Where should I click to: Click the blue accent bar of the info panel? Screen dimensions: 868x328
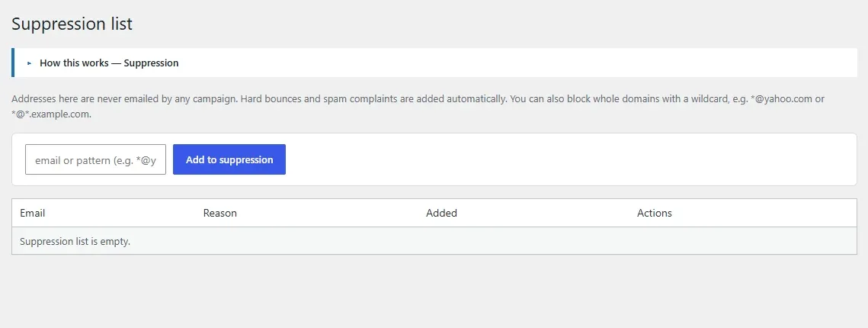click(x=13, y=63)
